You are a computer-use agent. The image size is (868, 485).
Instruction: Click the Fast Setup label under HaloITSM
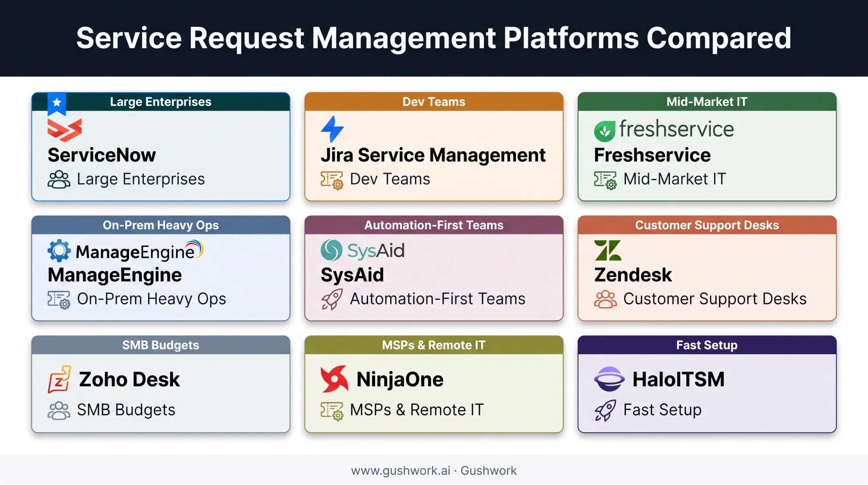662,410
